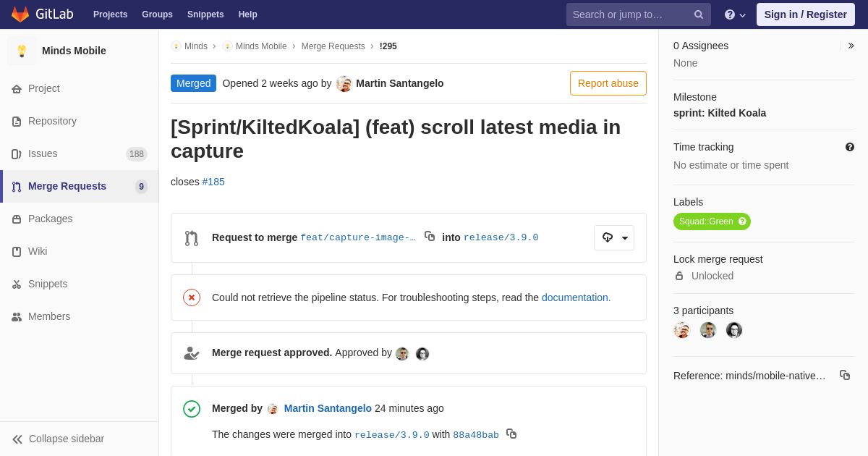Image resolution: width=868 pixels, height=456 pixels.
Task: Collapse the right sidebar with double arrow
Action: click(x=851, y=46)
